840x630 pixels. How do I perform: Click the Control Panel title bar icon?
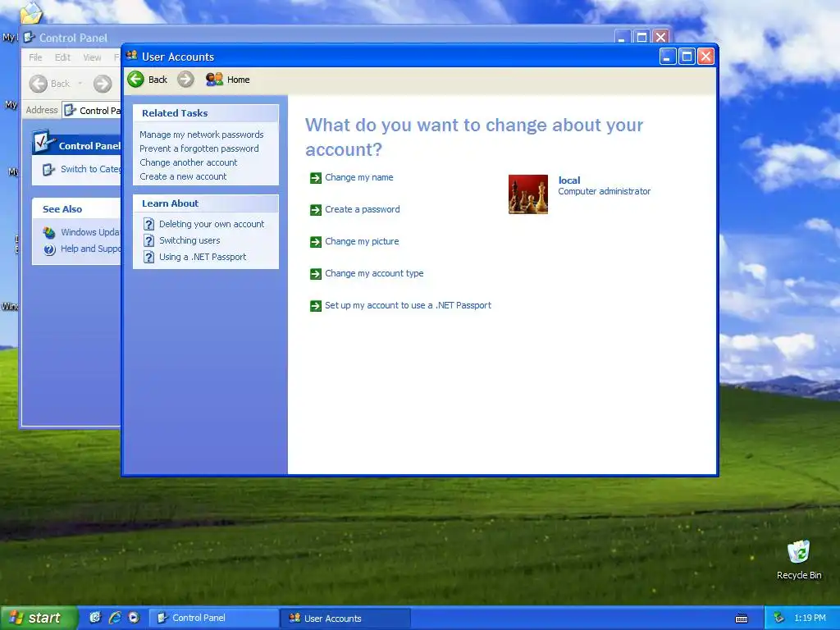tap(30, 38)
